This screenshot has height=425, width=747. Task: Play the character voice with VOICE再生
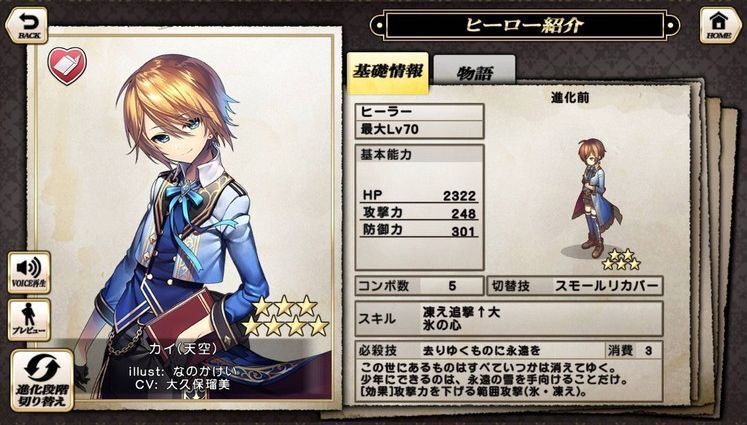coord(29,272)
